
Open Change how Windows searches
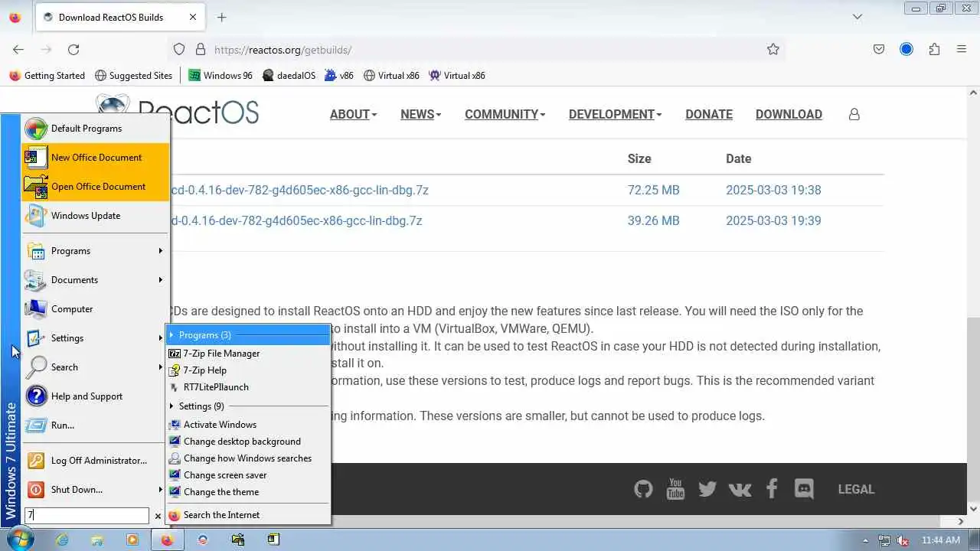249,458
